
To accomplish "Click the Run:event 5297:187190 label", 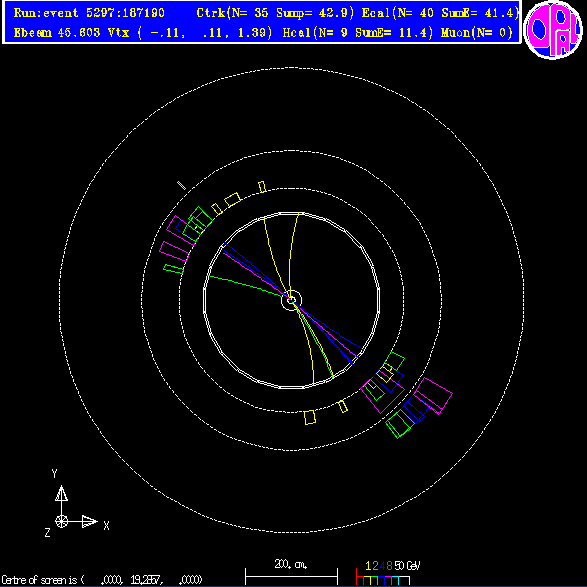I will 89,13.
